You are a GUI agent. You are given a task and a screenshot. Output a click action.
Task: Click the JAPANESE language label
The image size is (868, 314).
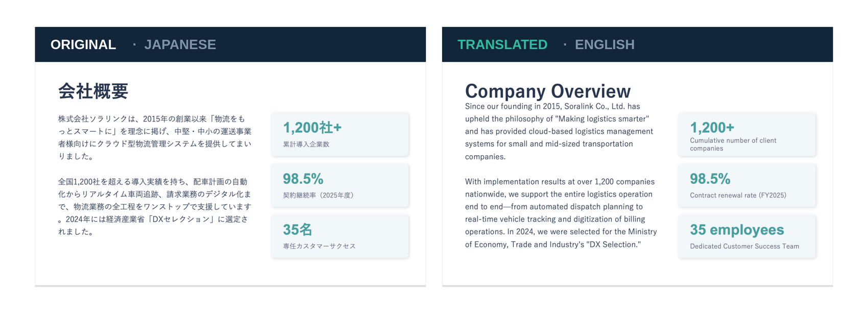pos(180,44)
